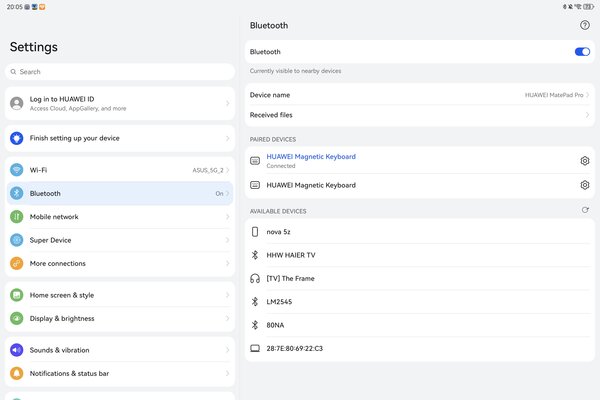Open Log in to HUAWEI ID
Image resolution: width=600 pixels, height=400 pixels.
(120, 103)
